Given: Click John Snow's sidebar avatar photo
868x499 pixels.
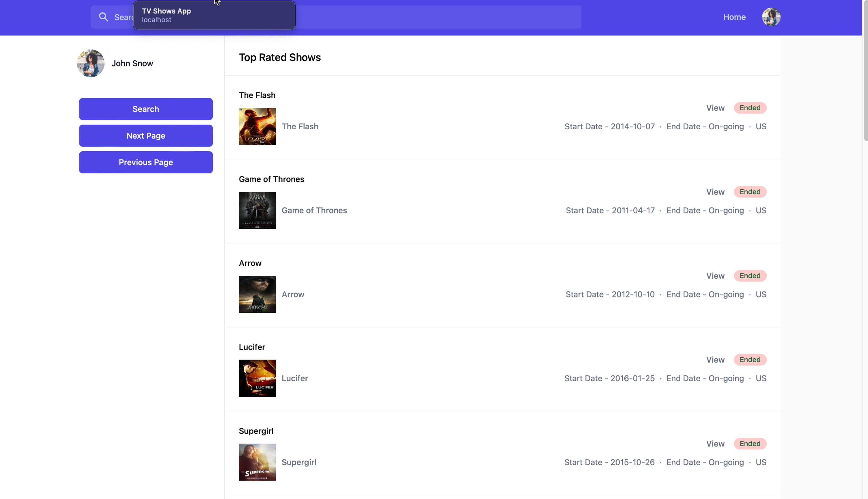Looking at the screenshot, I should (91, 64).
